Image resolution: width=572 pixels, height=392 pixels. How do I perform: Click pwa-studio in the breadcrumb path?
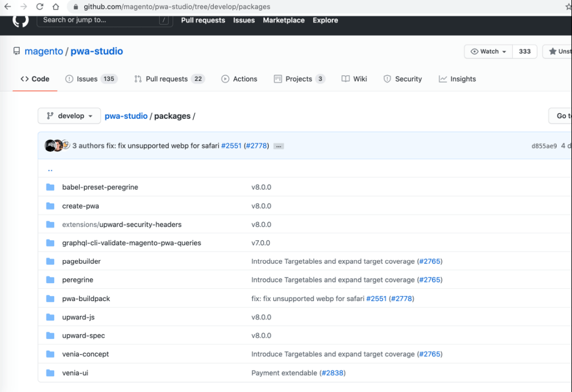tap(126, 116)
